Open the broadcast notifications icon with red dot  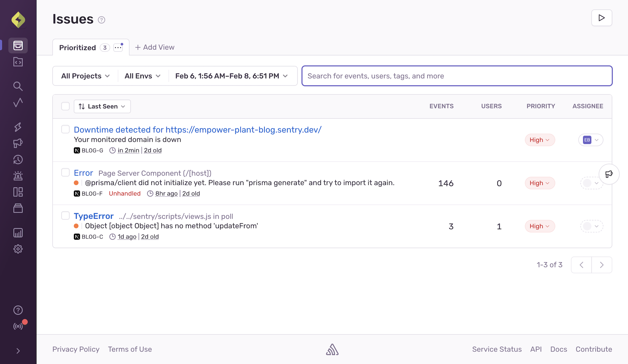click(19, 326)
